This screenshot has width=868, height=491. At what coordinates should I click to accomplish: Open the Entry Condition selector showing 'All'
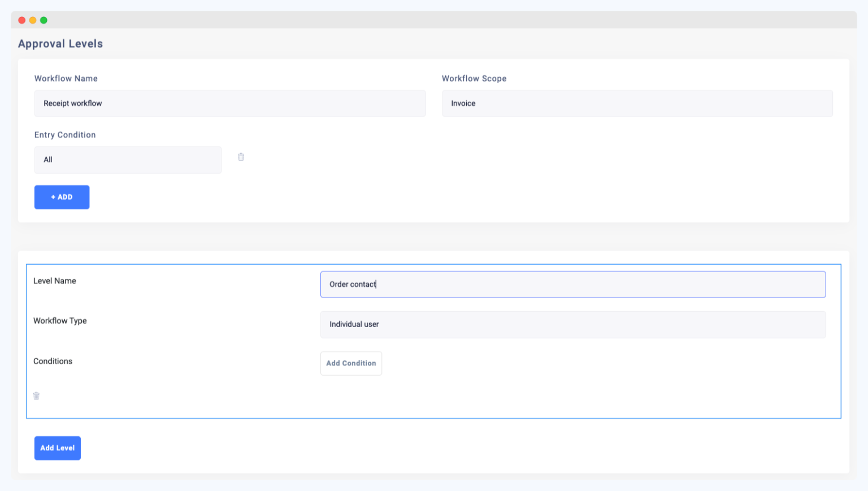128,160
